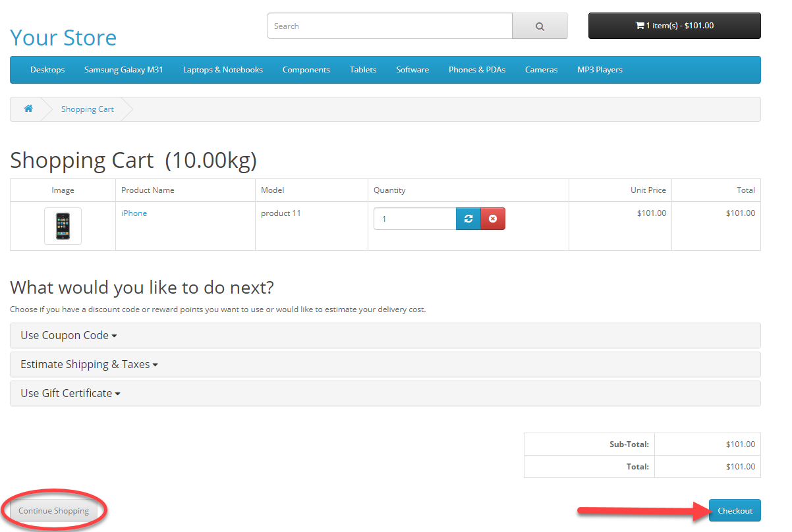
Task: Open the MP3 Players menu
Action: point(600,70)
